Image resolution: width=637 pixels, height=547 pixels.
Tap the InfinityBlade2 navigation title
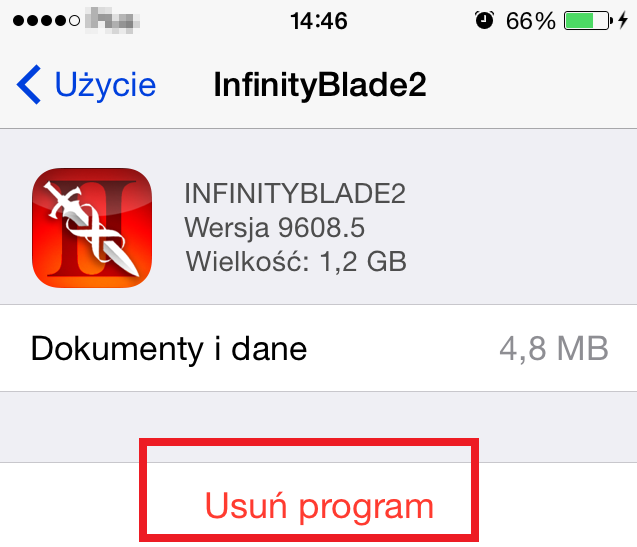pyautogui.click(x=320, y=85)
